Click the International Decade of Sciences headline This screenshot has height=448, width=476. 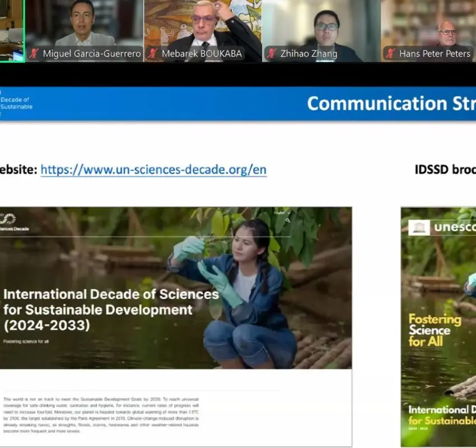pos(111,310)
